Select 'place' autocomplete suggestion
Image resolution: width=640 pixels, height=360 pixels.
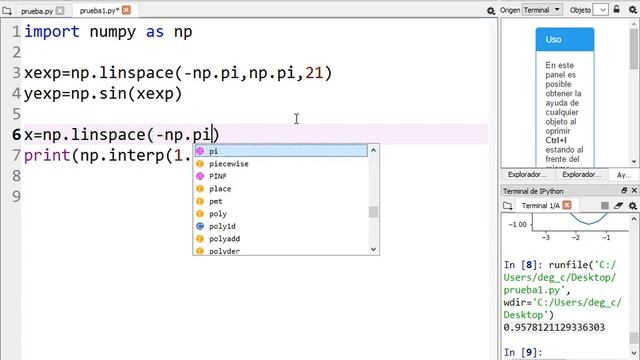[x=281, y=189]
